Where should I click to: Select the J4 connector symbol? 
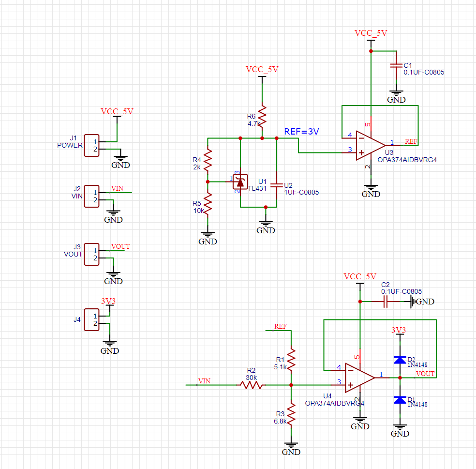pos(91,319)
